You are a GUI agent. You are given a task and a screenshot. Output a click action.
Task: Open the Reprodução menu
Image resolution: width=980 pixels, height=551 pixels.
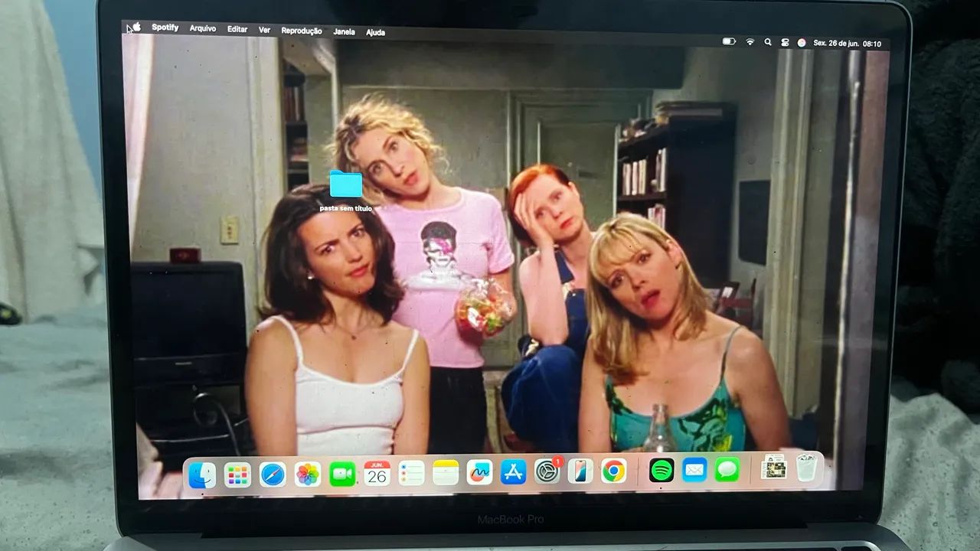click(302, 31)
